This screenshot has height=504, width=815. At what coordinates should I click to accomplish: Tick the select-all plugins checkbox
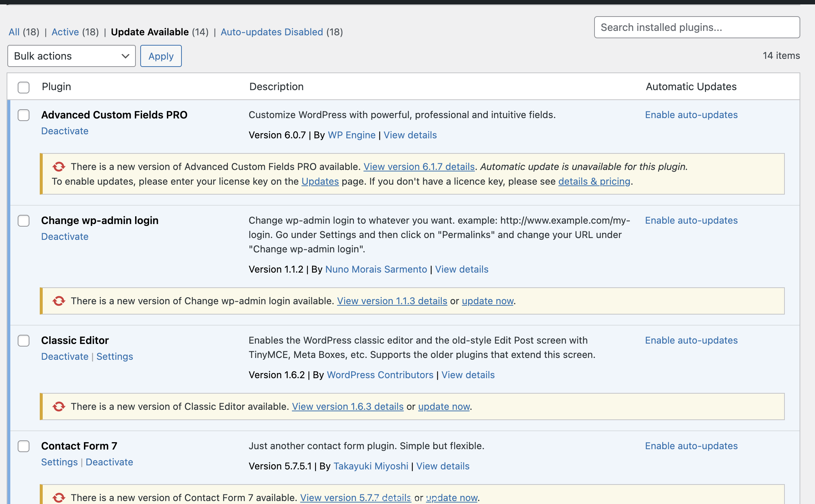tap(24, 87)
